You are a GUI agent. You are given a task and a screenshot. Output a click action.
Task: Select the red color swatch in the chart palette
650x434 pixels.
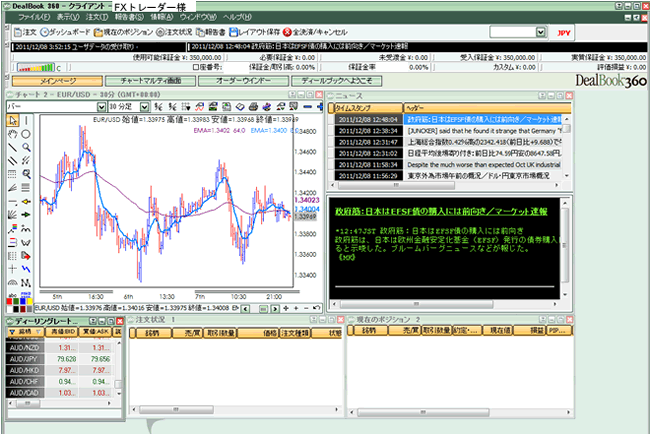click(x=10, y=302)
